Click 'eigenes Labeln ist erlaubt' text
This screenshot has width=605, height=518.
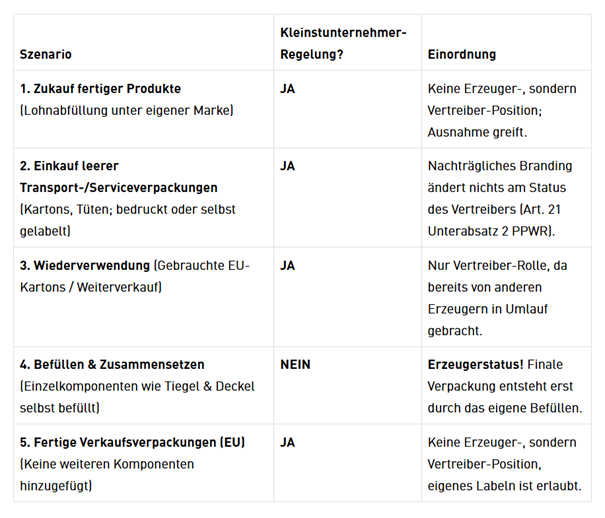[x=504, y=486]
